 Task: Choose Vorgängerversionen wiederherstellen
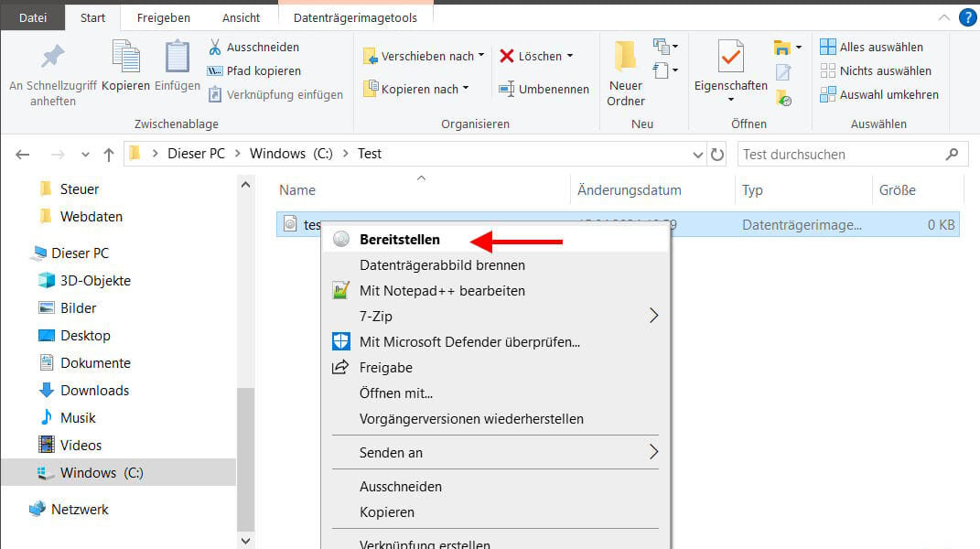(495, 419)
